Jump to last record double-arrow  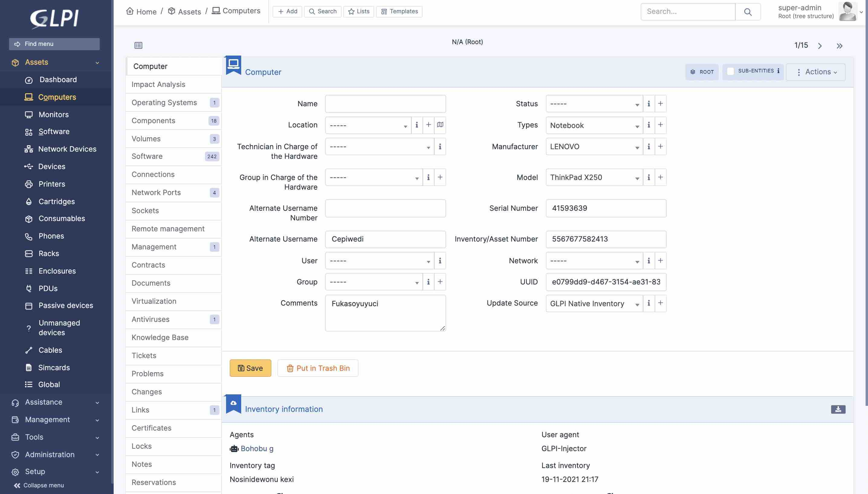[x=840, y=46]
